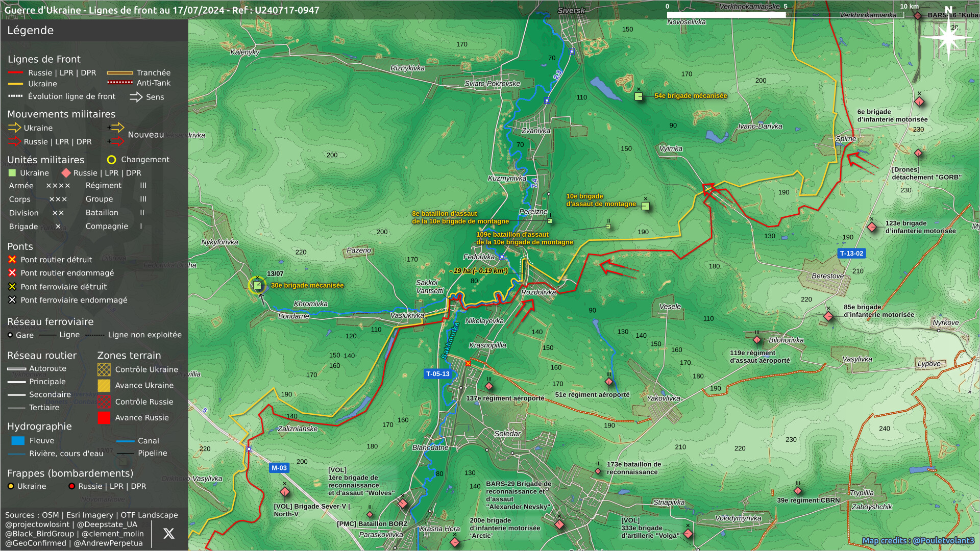Click the 19 ha area change label

coord(479,271)
